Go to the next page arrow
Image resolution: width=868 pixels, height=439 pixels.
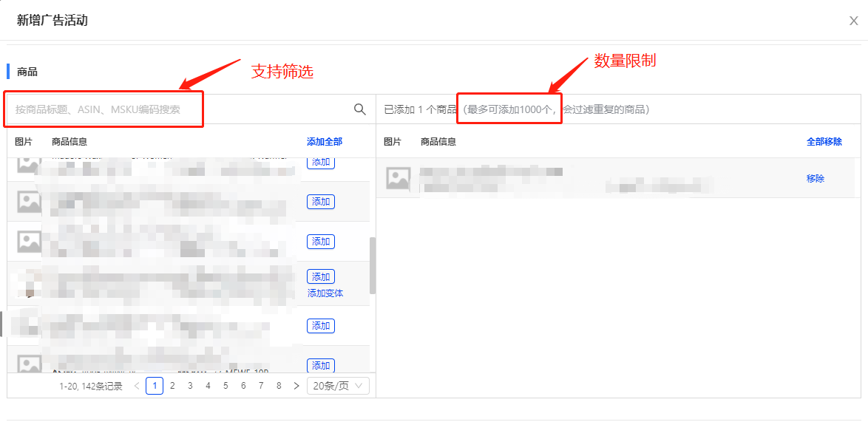coord(296,386)
